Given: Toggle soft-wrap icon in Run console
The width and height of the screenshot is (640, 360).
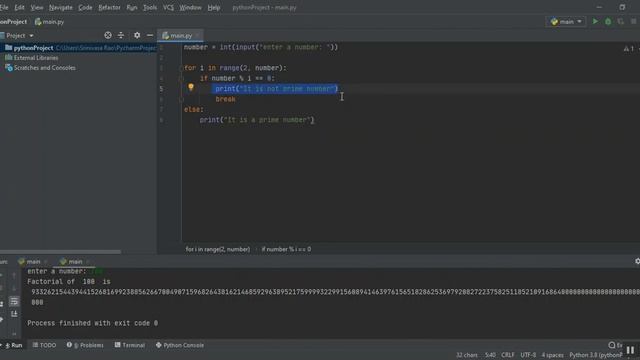Looking at the screenshot, I should click(x=14, y=302).
